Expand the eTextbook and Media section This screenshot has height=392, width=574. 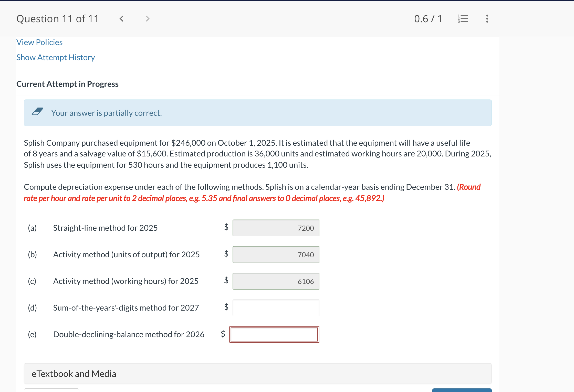click(x=74, y=374)
